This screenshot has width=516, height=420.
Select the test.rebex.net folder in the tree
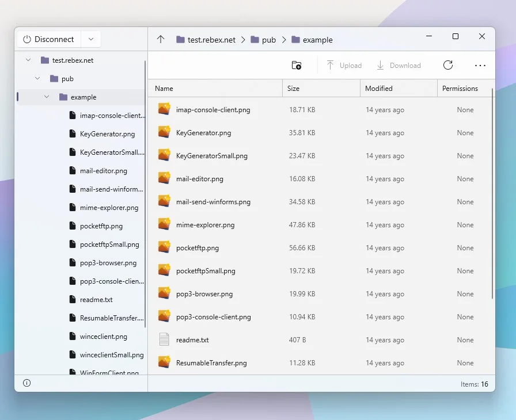pyautogui.click(x=67, y=60)
